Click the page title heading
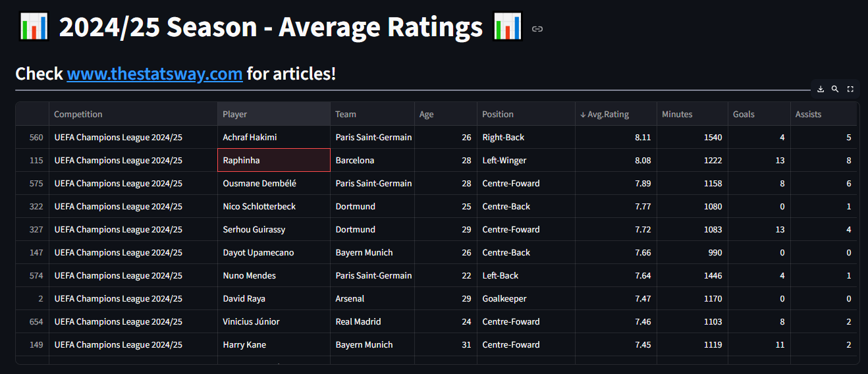Screen dimensions: 868x374 (x=271, y=28)
